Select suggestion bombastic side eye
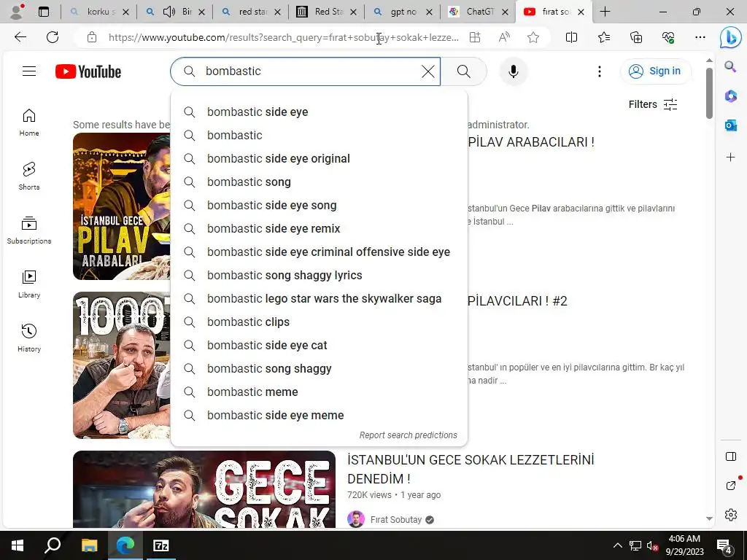 coord(319,112)
